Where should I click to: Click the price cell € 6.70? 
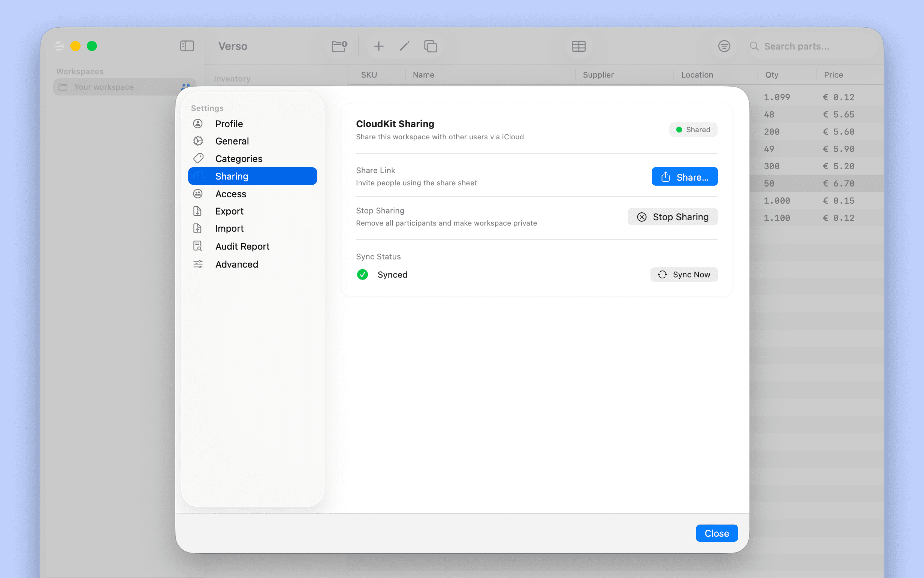pyautogui.click(x=838, y=183)
